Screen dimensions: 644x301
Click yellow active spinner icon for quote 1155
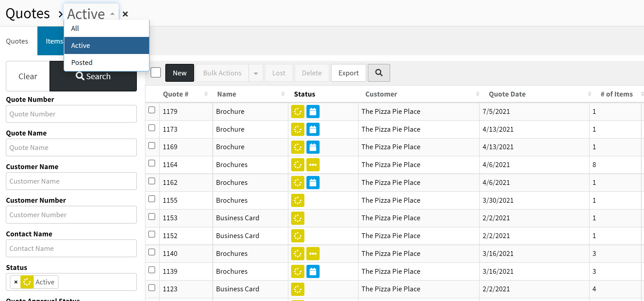[x=297, y=200]
